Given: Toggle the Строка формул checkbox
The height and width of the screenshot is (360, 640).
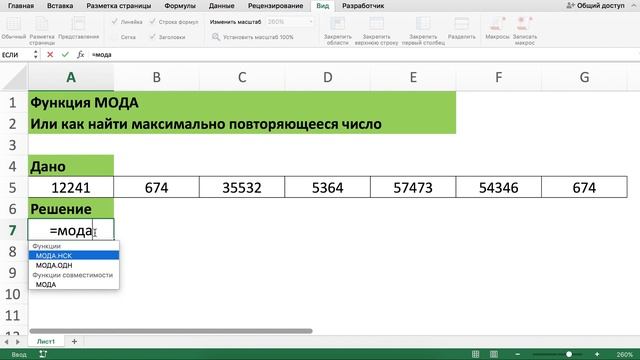Looking at the screenshot, I should [153, 21].
